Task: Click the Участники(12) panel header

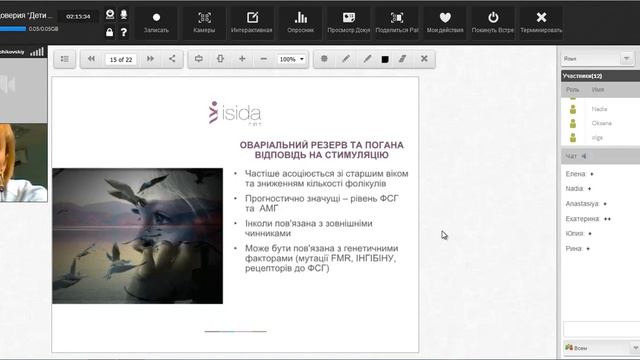Action: (x=600, y=76)
